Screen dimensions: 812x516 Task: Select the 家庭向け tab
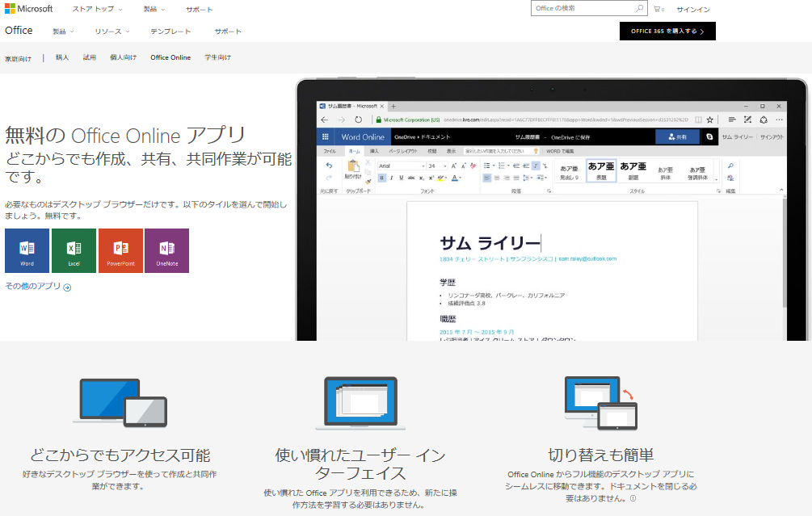[18, 59]
